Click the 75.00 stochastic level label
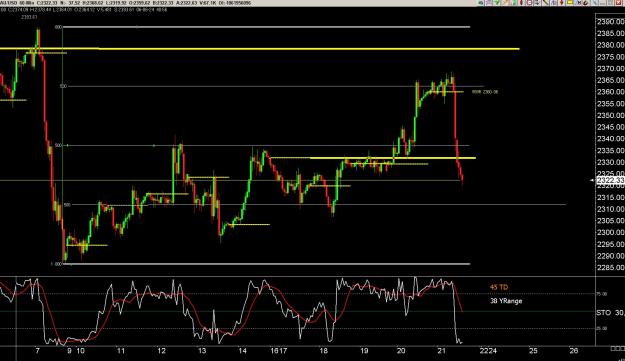This screenshot has width=625, height=361. (x=601, y=294)
